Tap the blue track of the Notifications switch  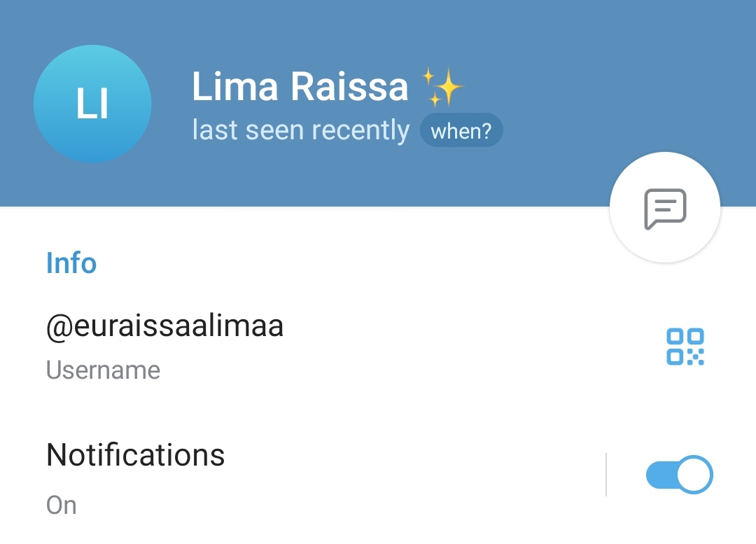661,475
